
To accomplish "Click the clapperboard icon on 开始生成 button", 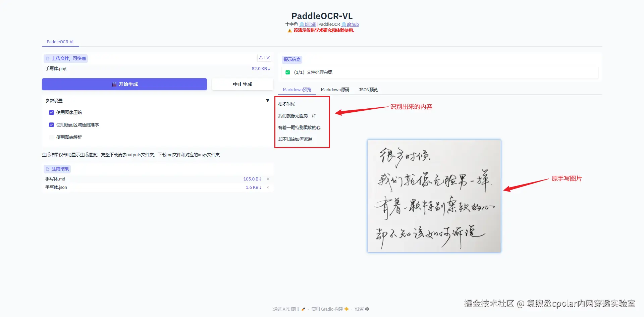I will point(114,84).
